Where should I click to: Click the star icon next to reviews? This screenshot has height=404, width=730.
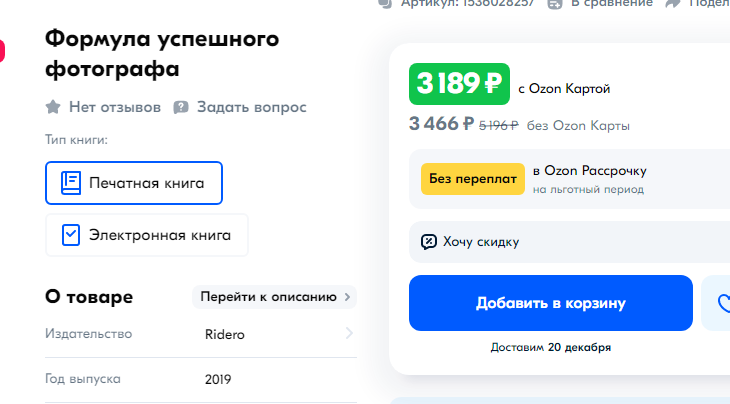pos(53,107)
